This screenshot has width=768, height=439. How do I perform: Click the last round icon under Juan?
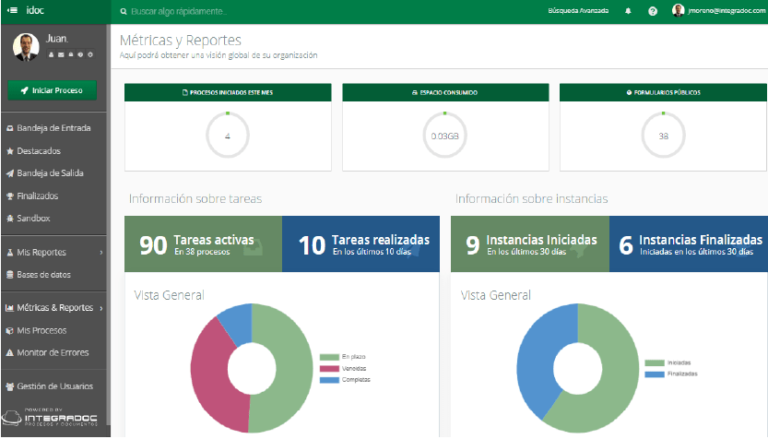click(x=90, y=54)
